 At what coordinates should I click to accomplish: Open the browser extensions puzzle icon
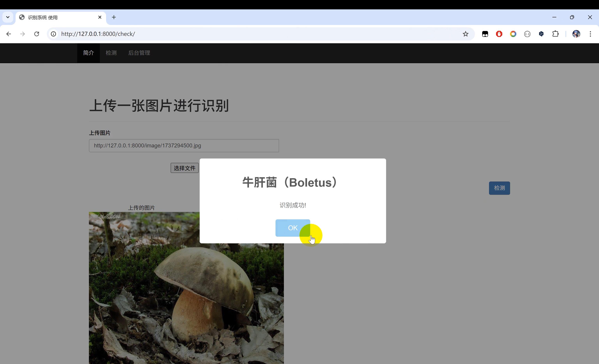(x=556, y=34)
